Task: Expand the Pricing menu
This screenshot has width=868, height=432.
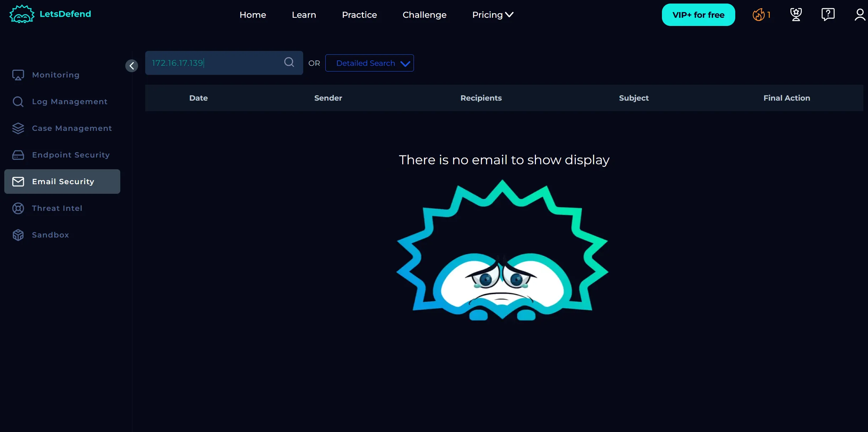Action: (493, 15)
